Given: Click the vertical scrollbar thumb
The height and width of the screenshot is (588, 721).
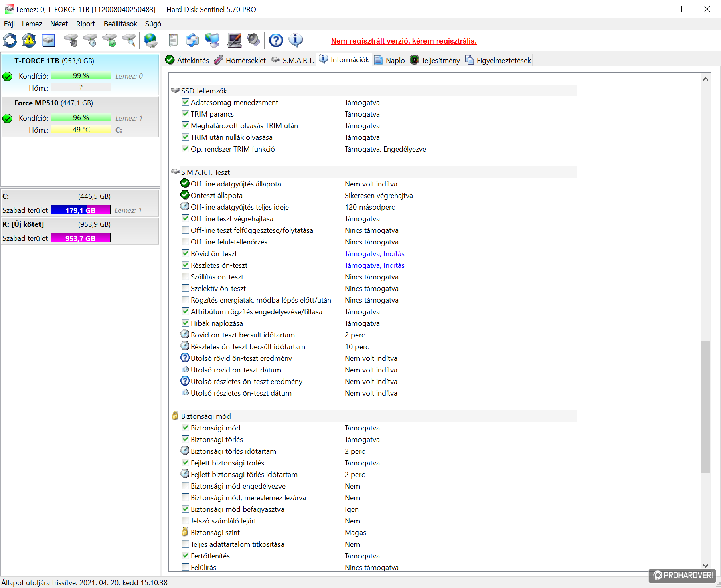Looking at the screenshot, I should [x=705, y=406].
